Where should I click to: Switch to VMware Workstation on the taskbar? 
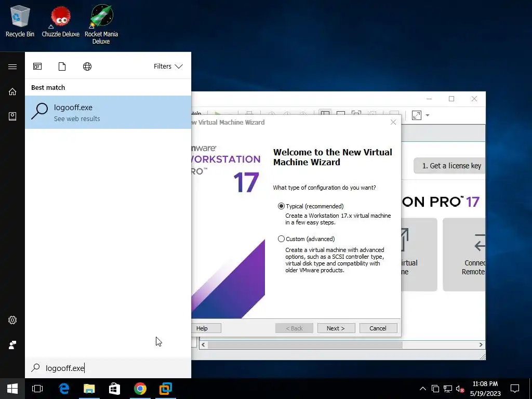pyautogui.click(x=166, y=389)
